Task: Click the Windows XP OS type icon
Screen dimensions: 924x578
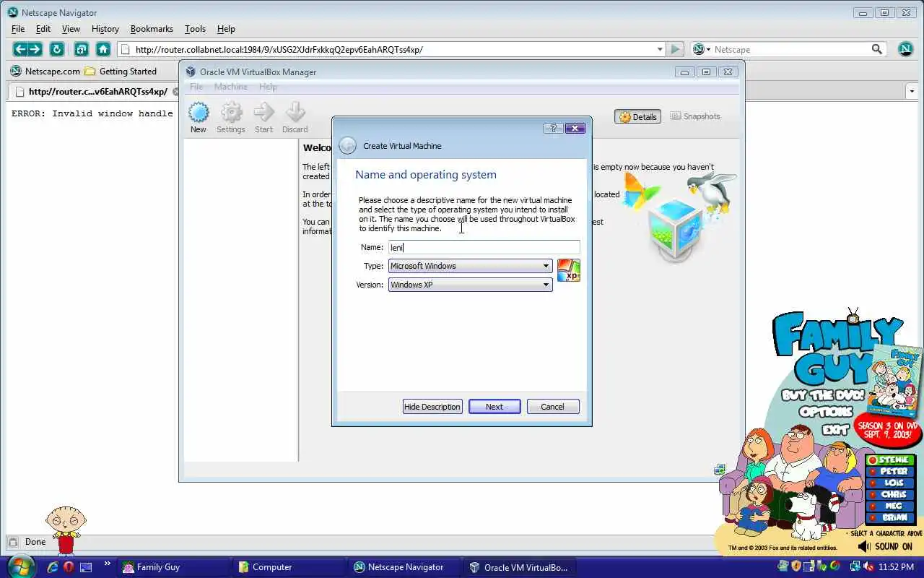Action: pyautogui.click(x=569, y=270)
